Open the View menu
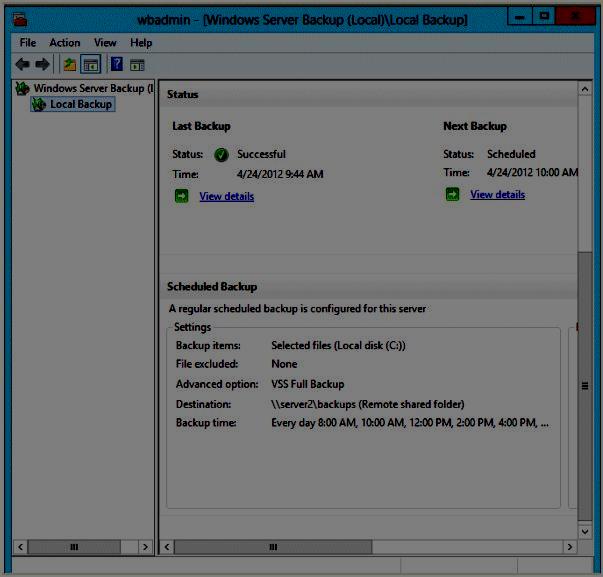The image size is (603, 577). coord(105,43)
